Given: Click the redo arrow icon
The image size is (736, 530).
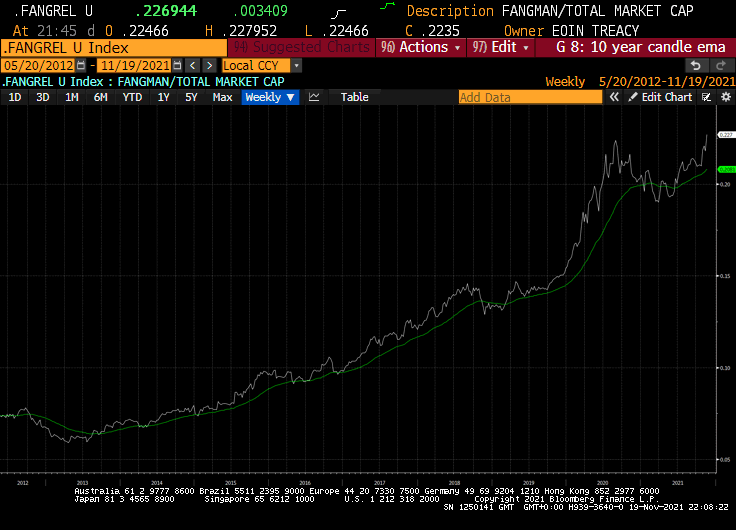Looking at the screenshot, I should (x=721, y=66).
